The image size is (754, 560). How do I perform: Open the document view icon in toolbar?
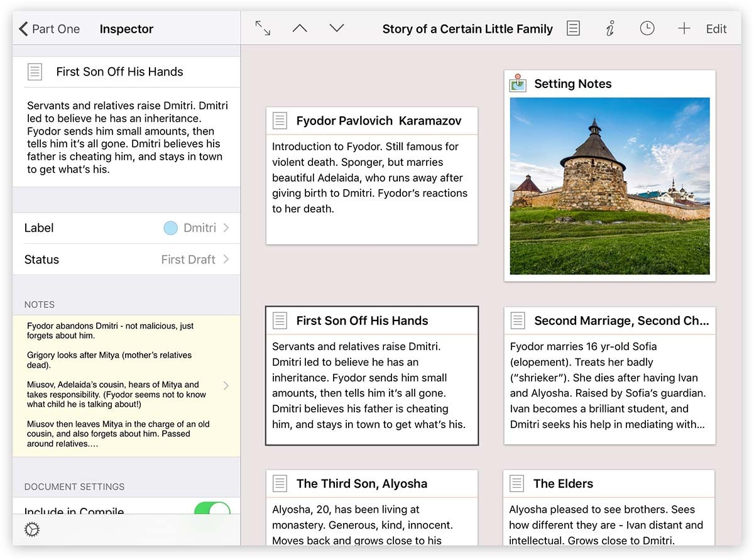(x=573, y=28)
